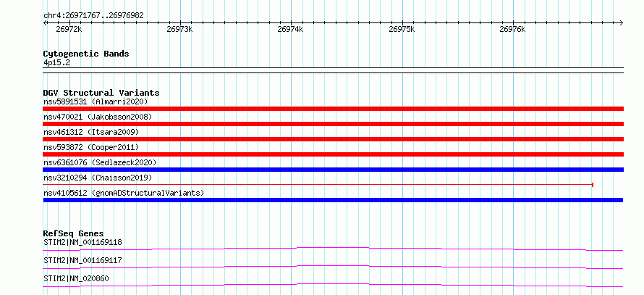Select the nsv593872 (Cooper2011) label
644x295 pixels.
pos(91,147)
